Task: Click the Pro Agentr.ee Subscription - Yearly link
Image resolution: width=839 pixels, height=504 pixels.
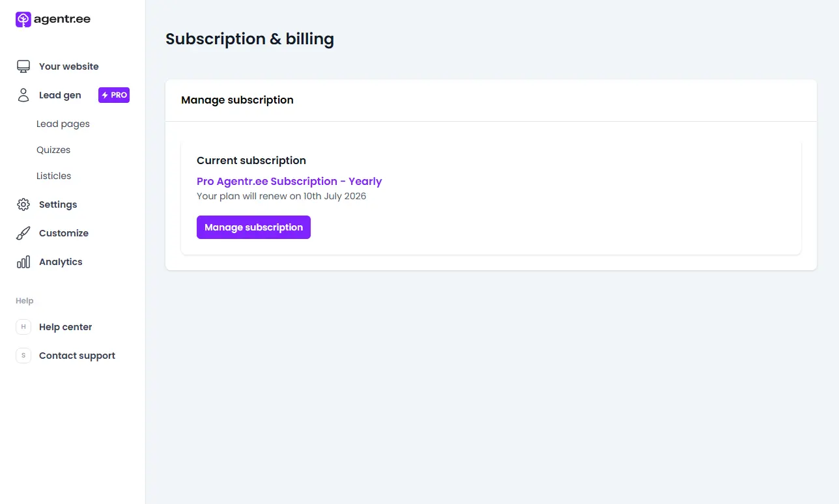Action: (x=289, y=182)
